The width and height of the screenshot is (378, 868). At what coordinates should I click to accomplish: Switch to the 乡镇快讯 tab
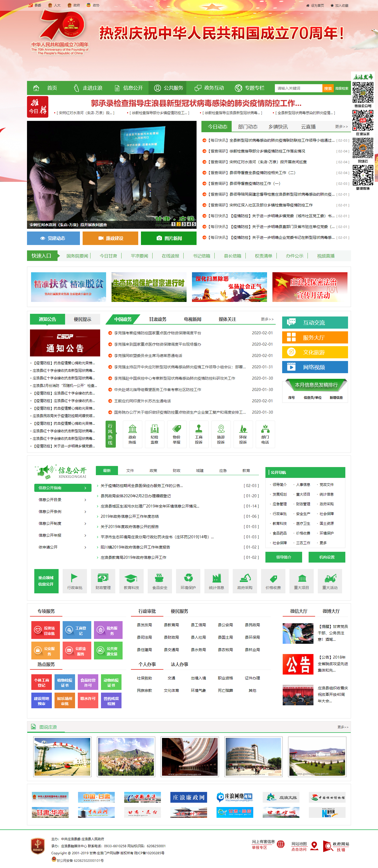pyautogui.click(x=278, y=127)
